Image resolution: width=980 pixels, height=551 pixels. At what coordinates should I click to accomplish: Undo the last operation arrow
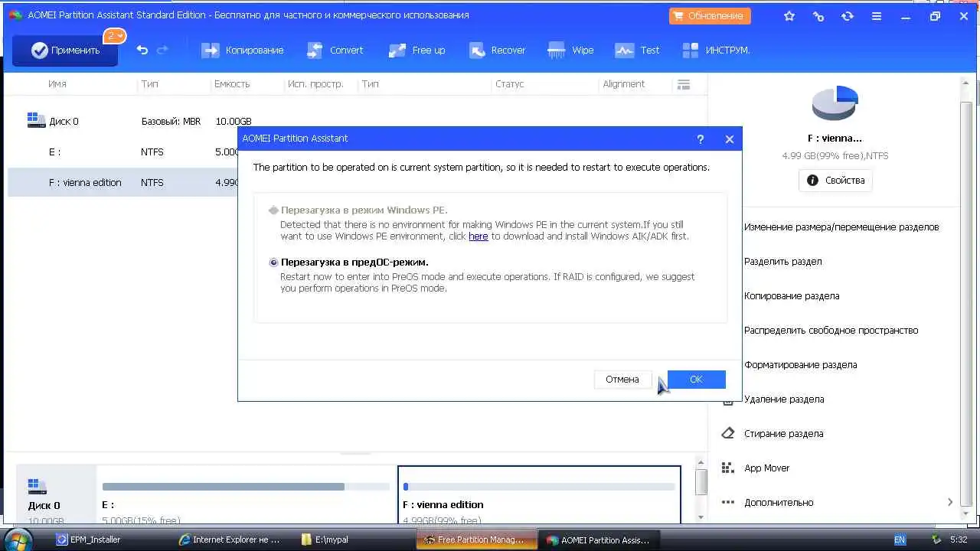tap(142, 50)
